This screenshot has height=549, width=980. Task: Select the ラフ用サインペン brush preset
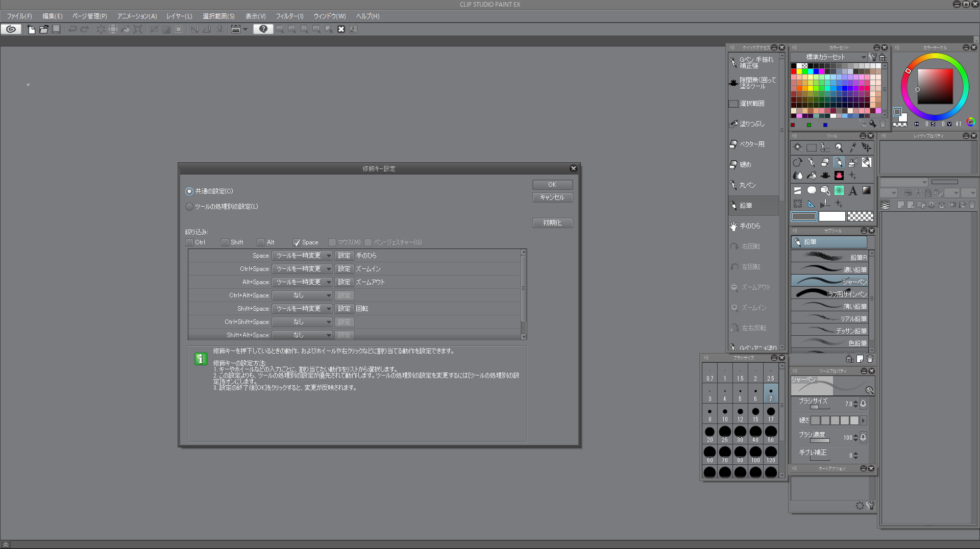tap(829, 294)
